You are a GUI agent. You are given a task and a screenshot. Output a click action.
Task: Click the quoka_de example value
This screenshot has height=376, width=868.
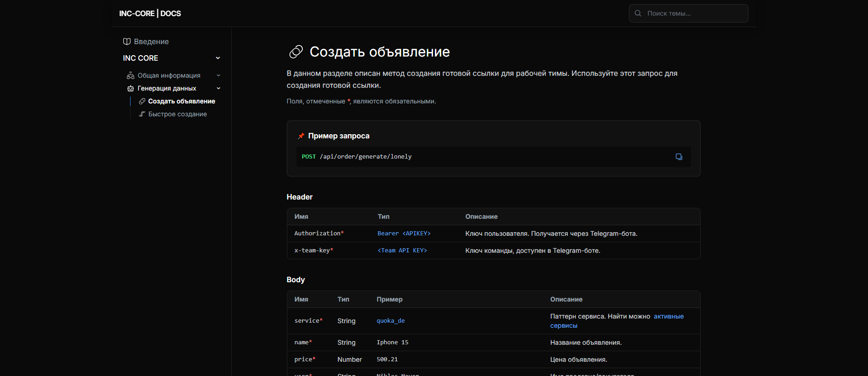[391, 321]
